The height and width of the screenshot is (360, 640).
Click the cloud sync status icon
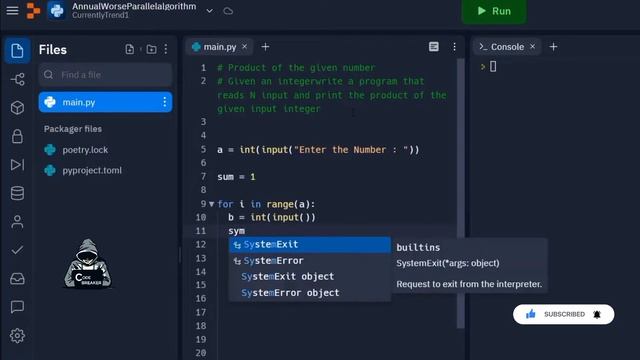tap(228, 11)
